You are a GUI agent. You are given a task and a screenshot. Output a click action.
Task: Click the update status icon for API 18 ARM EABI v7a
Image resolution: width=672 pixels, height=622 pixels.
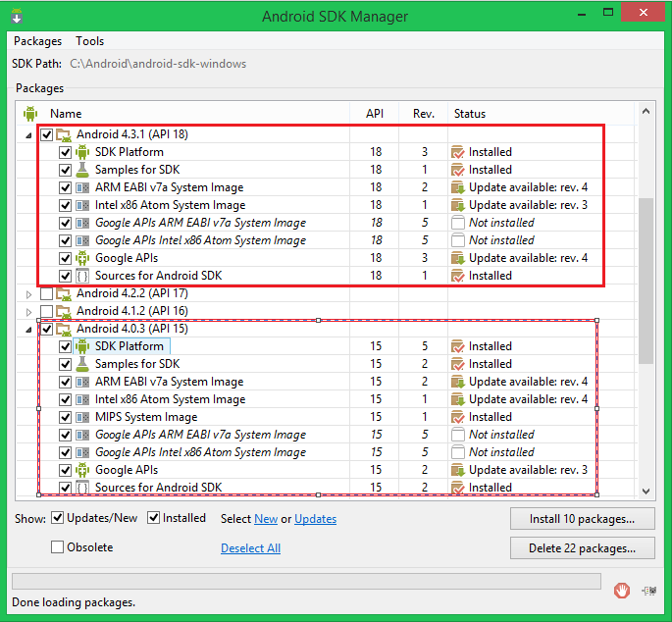point(458,187)
